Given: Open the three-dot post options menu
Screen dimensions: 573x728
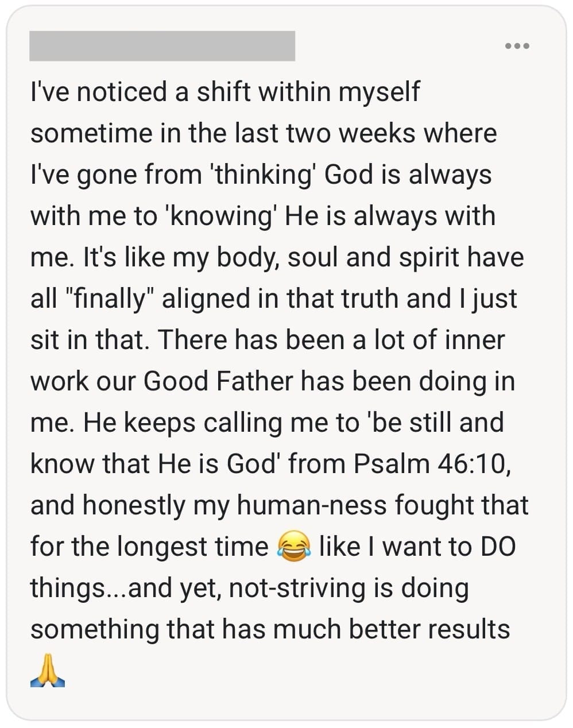Looking at the screenshot, I should click(x=517, y=46).
